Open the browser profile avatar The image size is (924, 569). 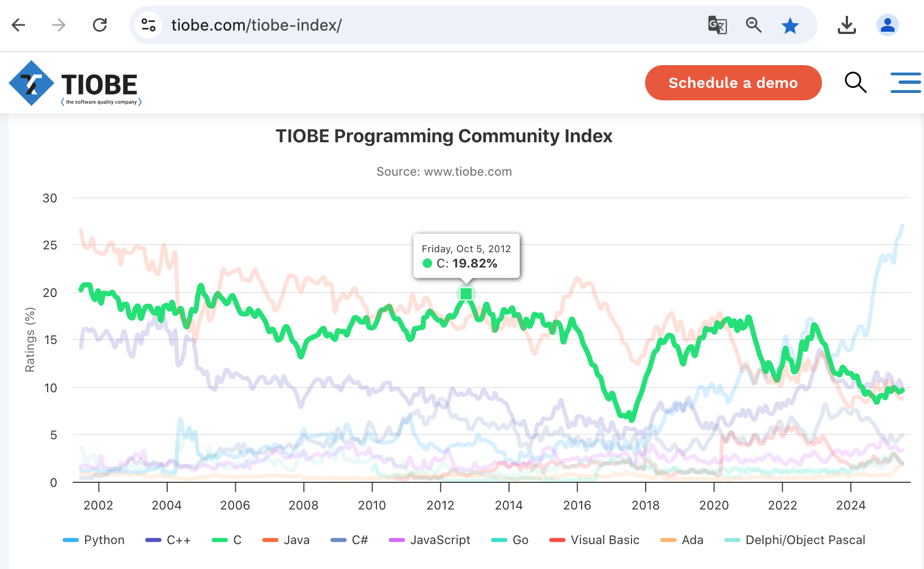tap(887, 25)
